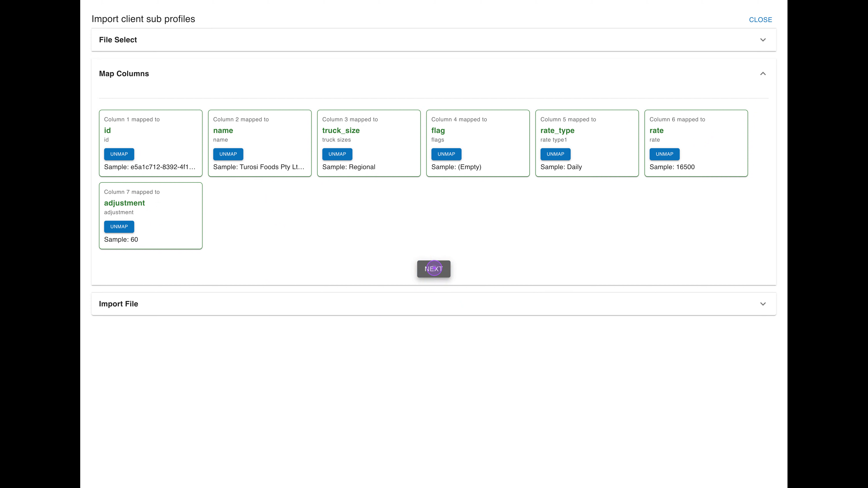The image size is (868, 488).
Task: Click the Import File heading
Action: tap(119, 304)
